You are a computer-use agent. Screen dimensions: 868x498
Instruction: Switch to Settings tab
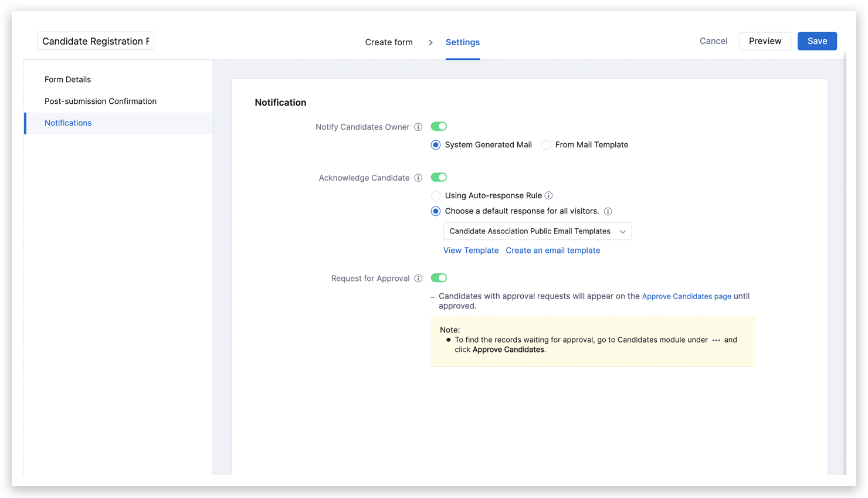pos(463,42)
